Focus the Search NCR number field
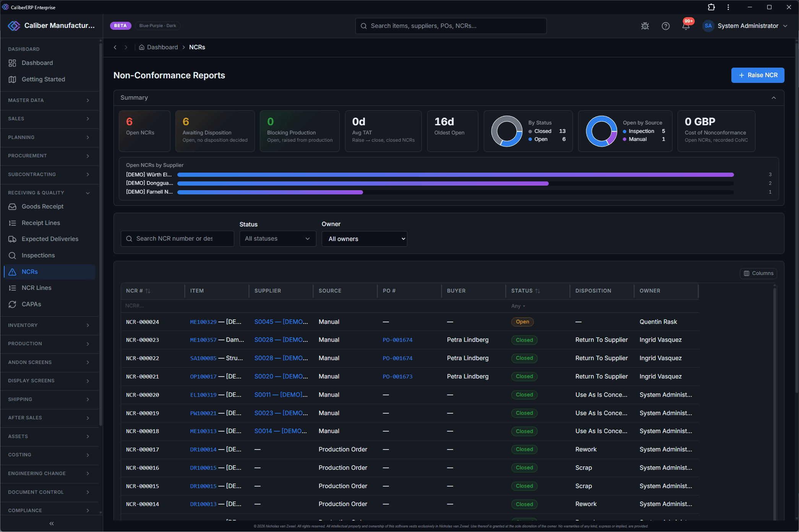 click(x=177, y=239)
